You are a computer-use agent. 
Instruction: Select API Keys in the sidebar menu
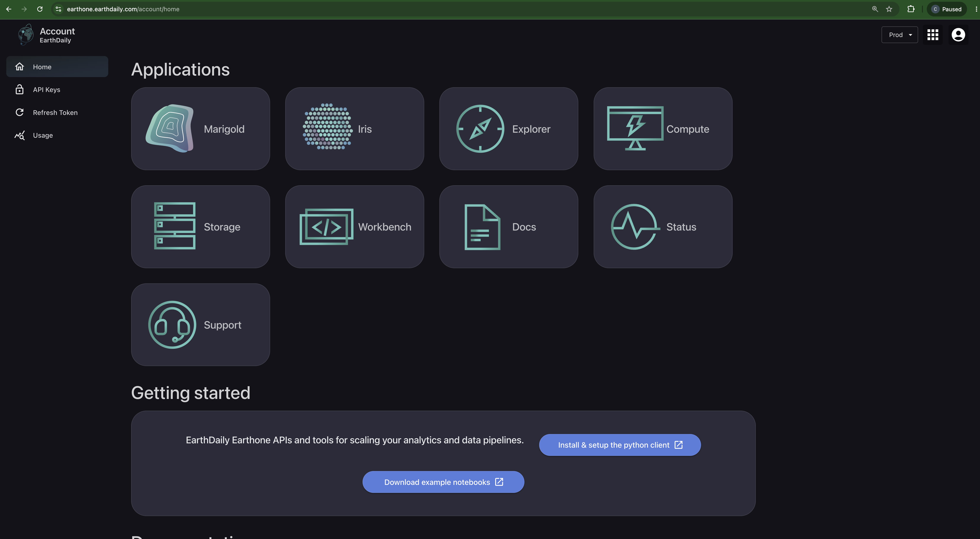57,89
